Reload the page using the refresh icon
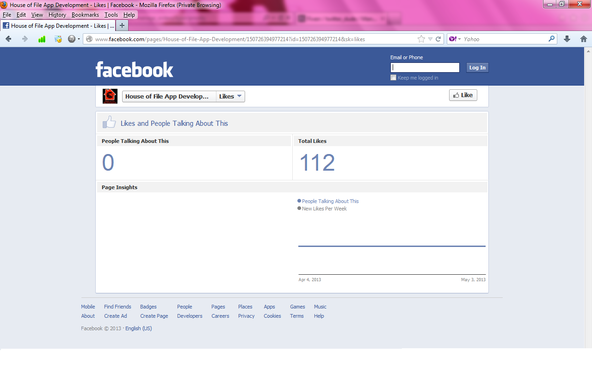592x370 pixels. [438, 39]
